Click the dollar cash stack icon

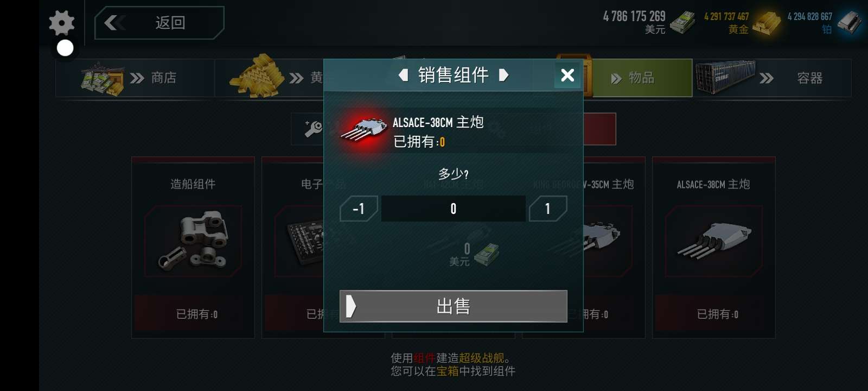pyautogui.click(x=682, y=22)
